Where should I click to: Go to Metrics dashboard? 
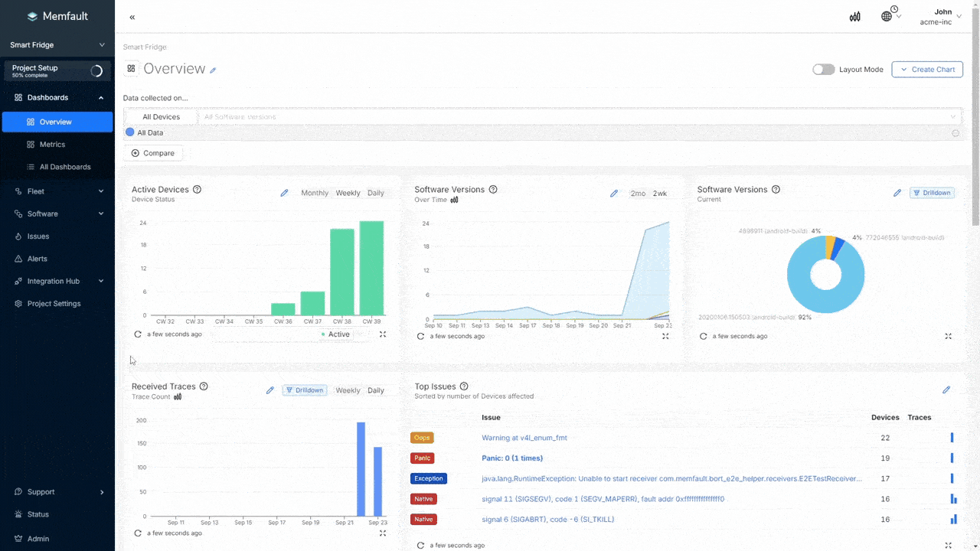(x=52, y=145)
